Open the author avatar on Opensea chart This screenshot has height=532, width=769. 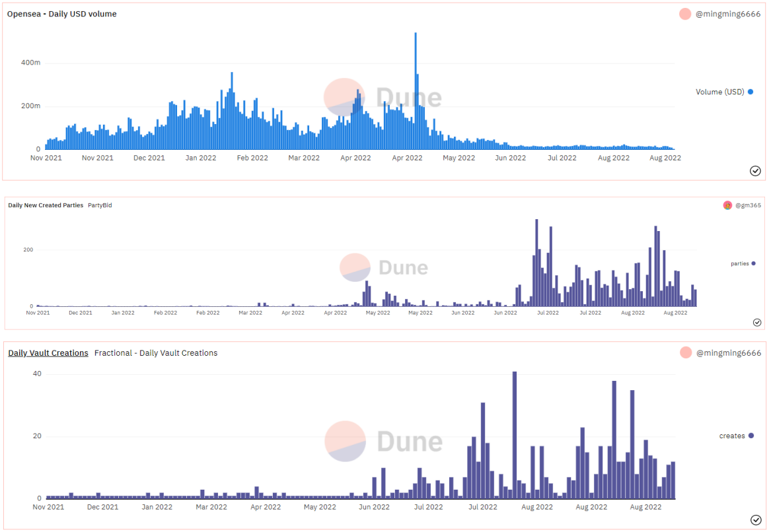[685, 15]
